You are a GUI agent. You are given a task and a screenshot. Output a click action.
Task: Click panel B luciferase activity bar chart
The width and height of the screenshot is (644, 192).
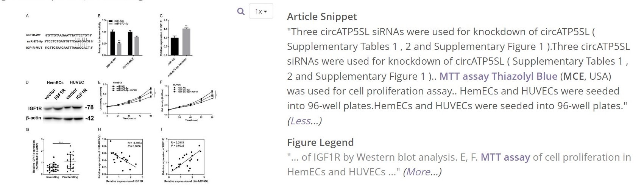122,40
